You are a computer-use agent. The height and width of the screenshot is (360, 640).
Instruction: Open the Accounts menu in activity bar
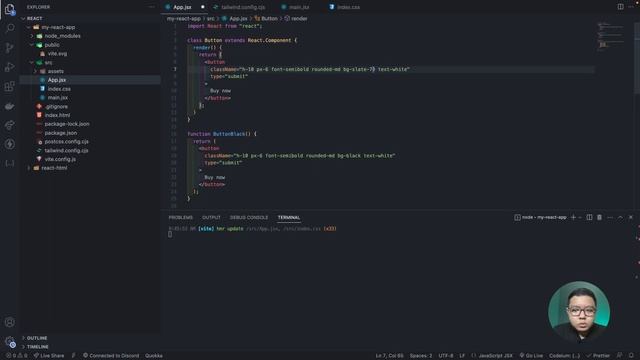9,322
